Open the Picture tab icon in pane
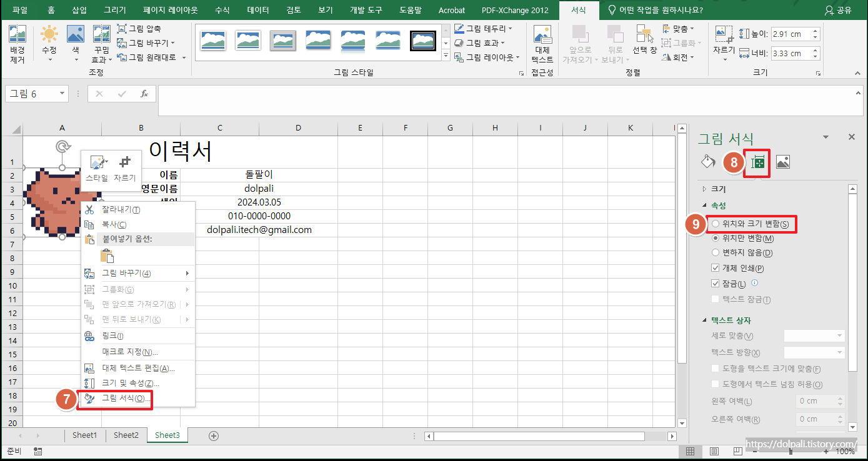This screenshot has height=461, width=868. point(783,162)
